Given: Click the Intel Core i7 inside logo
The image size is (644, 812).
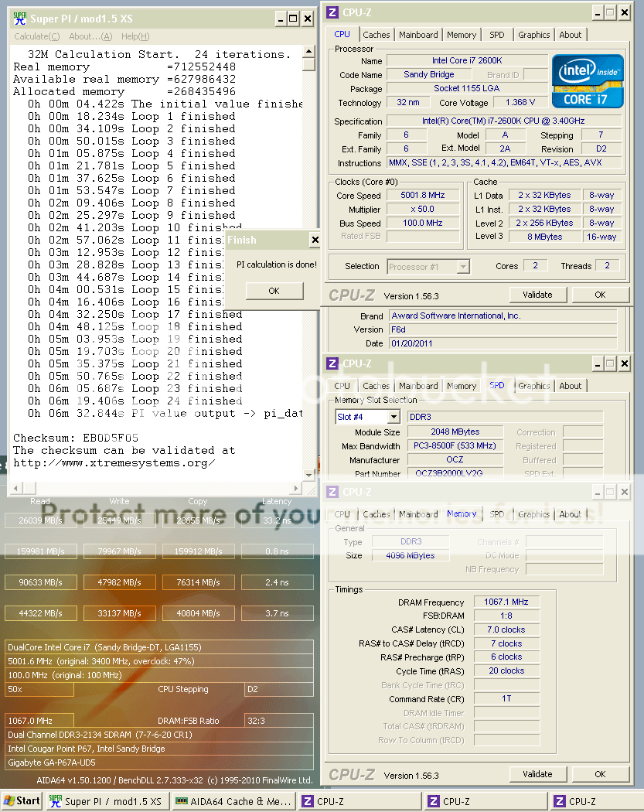Looking at the screenshot, I should pos(588,81).
